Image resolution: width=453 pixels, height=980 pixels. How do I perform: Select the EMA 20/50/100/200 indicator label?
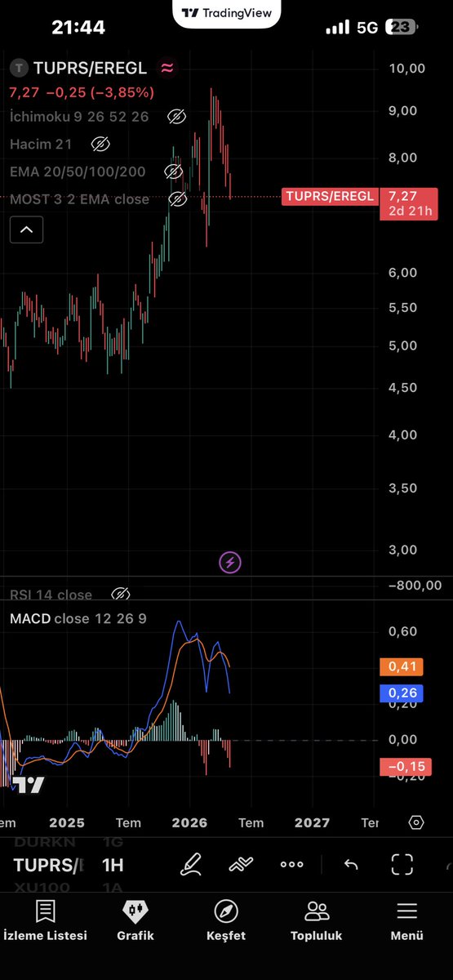coord(78,171)
